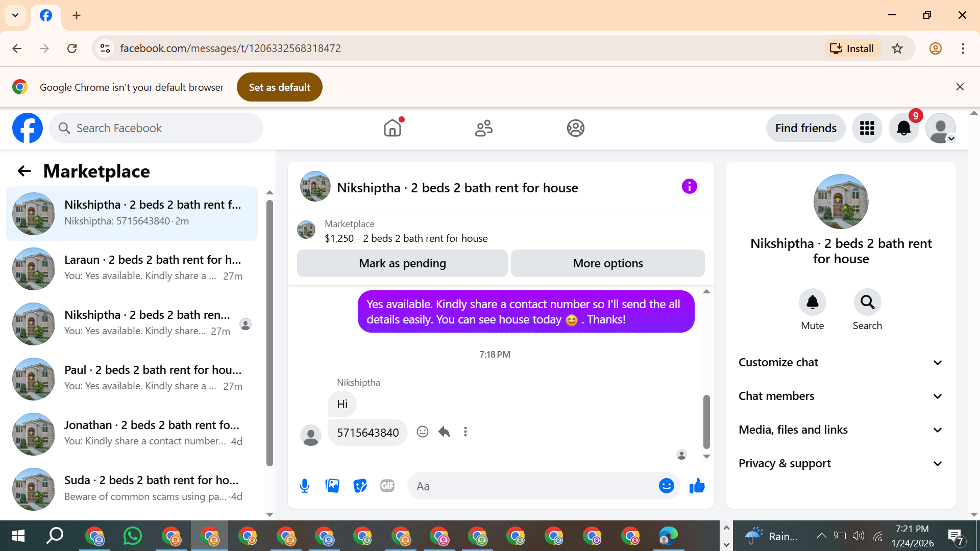Expand the Customize chat section
The height and width of the screenshot is (551, 980).
[x=841, y=362]
